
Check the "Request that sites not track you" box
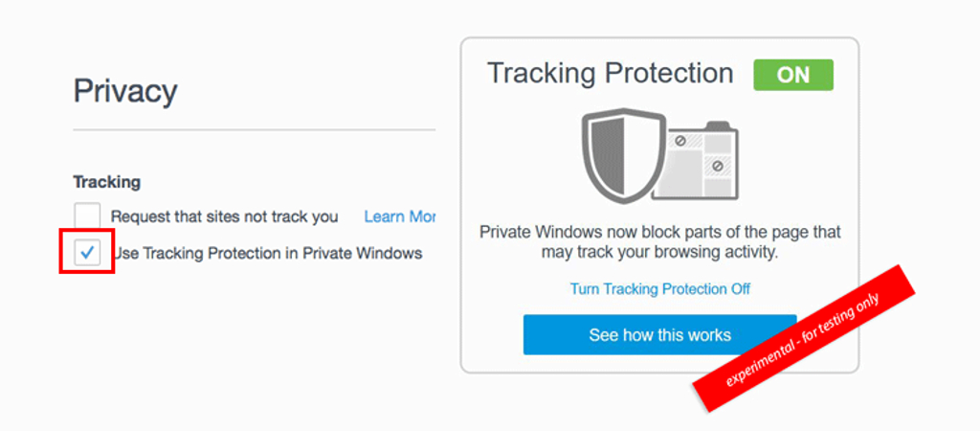click(x=87, y=216)
